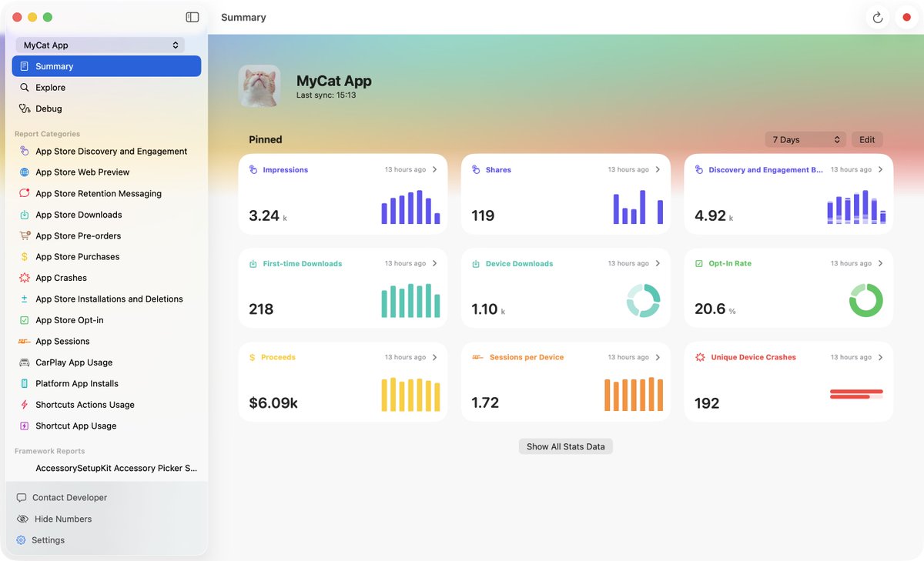Expand Device Downloads card chevron
Image resolution: width=924 pixels, height=561 pixels.
point(658,263)
